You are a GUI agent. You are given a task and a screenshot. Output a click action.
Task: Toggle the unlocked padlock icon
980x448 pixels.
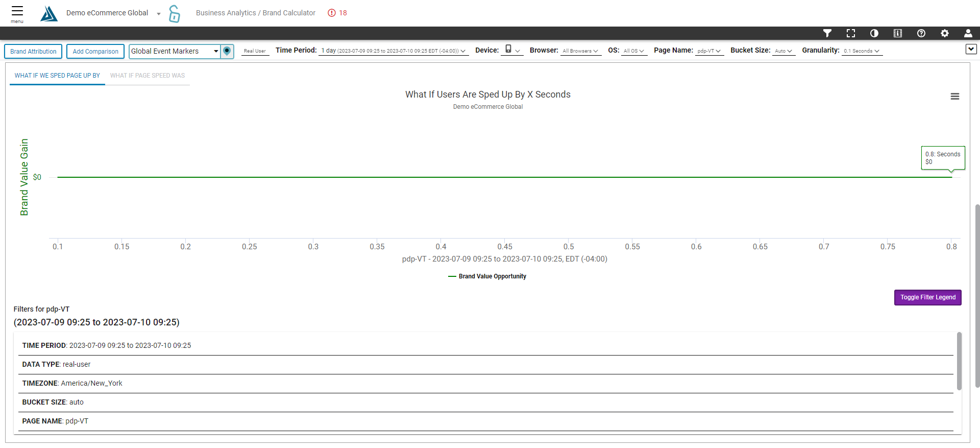point(175,13)
